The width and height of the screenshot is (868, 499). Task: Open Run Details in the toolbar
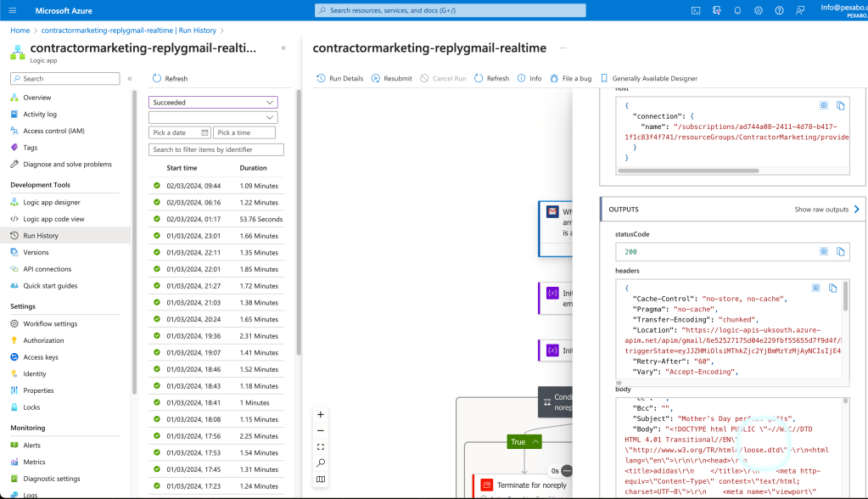coord(340,79)
